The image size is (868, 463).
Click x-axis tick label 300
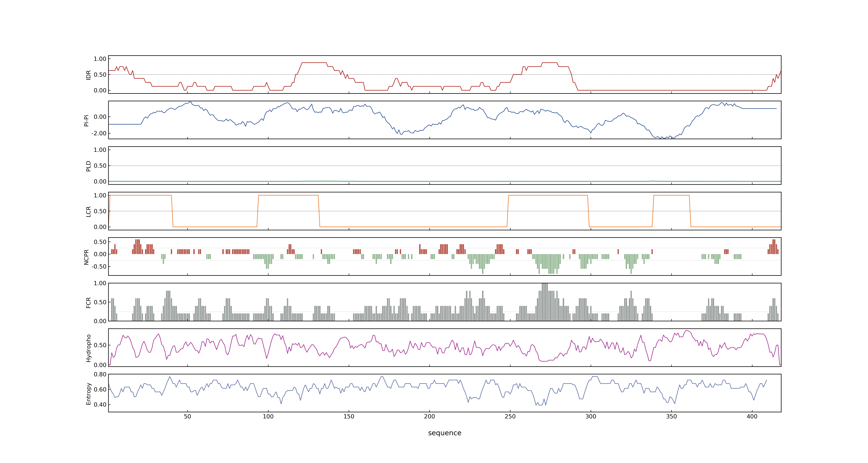(x=591, y=416)
